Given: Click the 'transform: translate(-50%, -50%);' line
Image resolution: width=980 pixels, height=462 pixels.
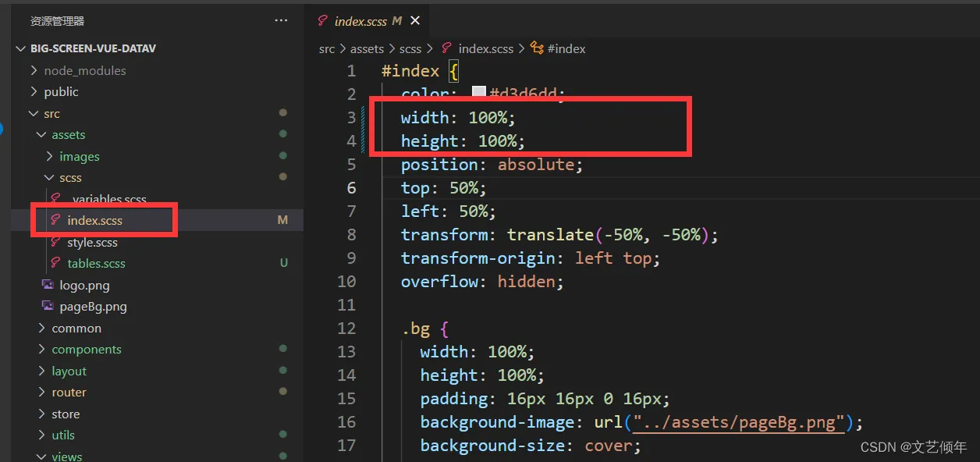Looking at the screenshot, I should (559, 235).
